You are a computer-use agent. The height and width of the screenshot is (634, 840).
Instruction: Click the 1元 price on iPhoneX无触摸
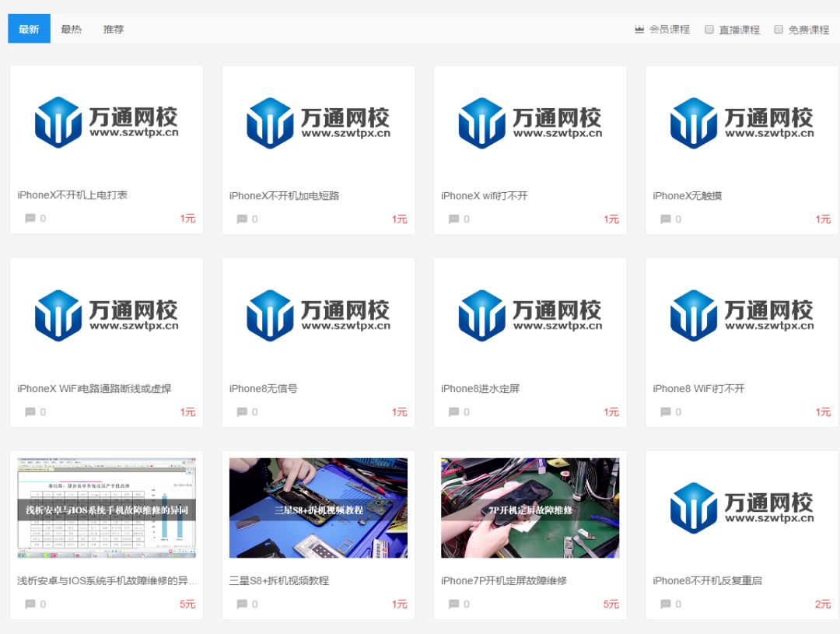tap(823, 219)
